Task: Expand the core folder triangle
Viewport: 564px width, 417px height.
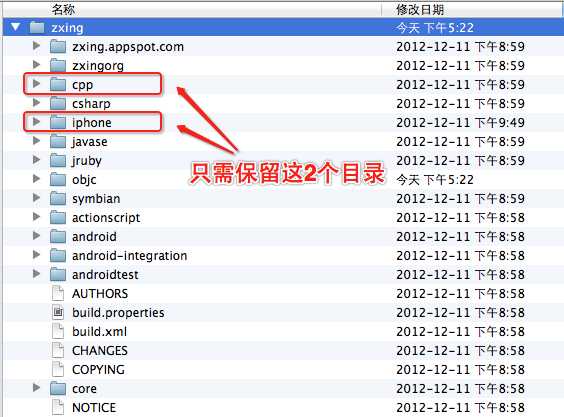Action: pos(36,387)
